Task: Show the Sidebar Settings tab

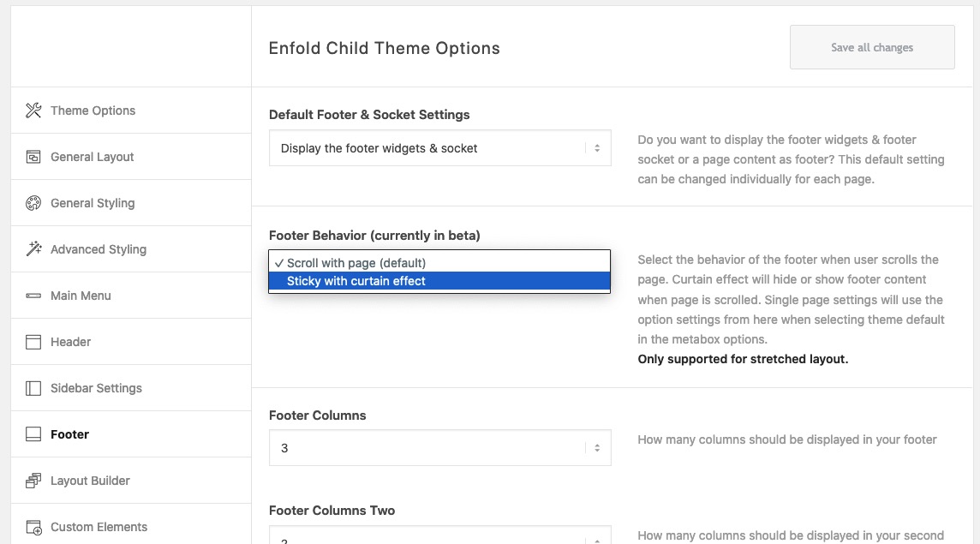Action: [x=131, y=388]
